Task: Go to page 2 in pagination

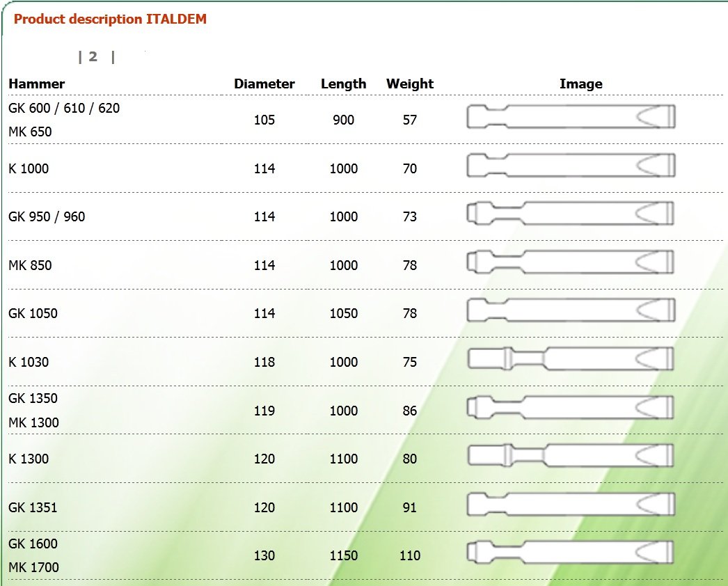Action: pos(93,56)
